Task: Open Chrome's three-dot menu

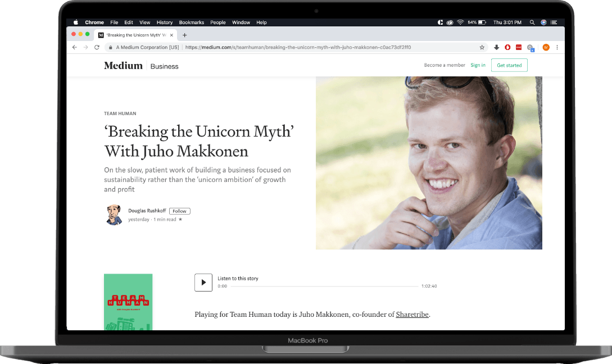Action: point(557,48)
